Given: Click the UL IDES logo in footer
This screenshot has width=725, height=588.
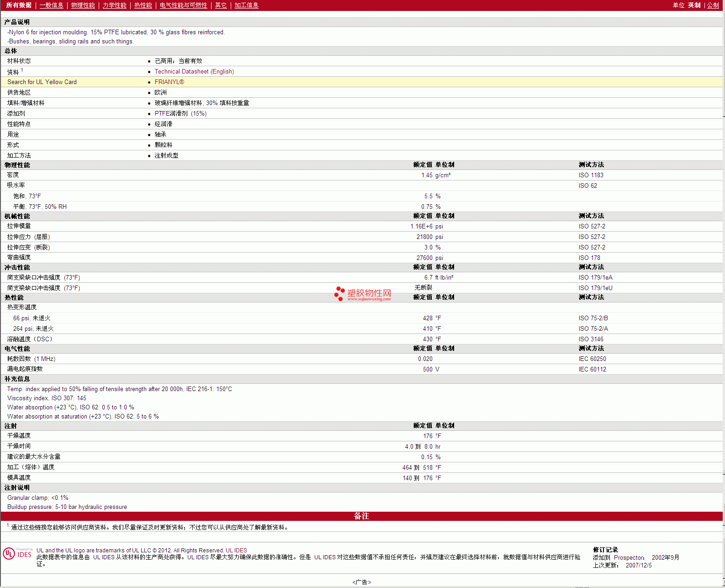Looking at the screenshot, I should (x=17, y=553).
